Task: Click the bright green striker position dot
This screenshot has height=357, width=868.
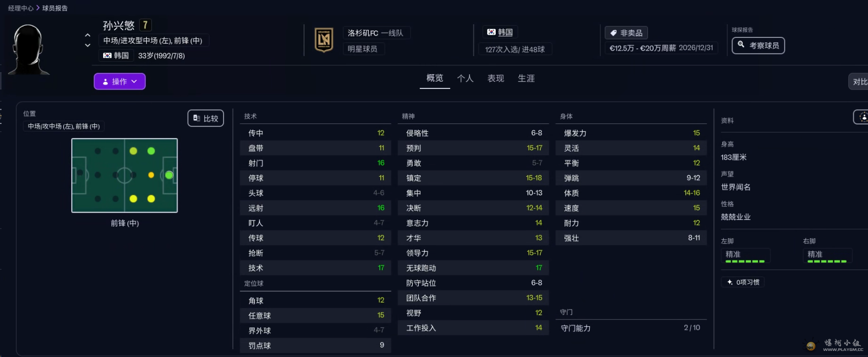Action: pyautogui.click(x=169, y=175)
